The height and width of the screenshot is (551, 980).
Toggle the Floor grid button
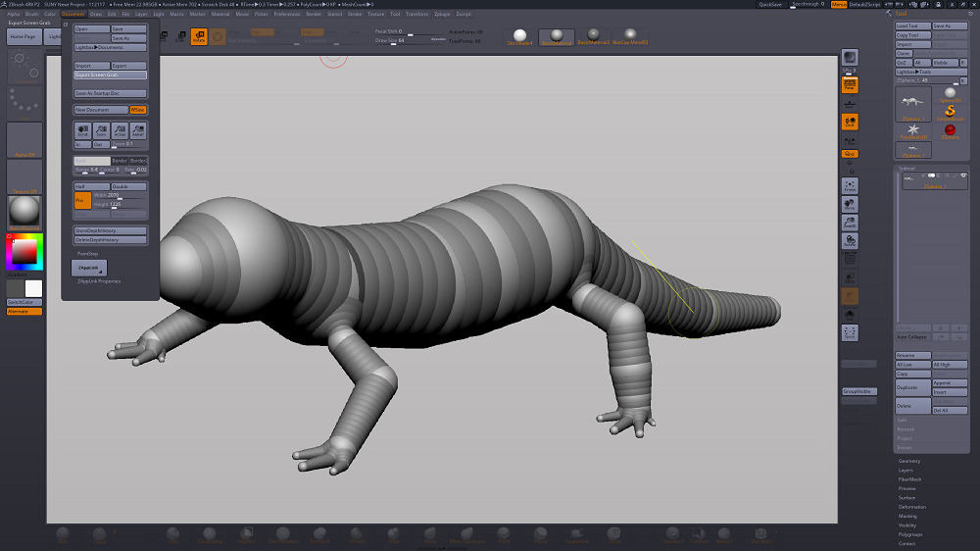(850, 103)
